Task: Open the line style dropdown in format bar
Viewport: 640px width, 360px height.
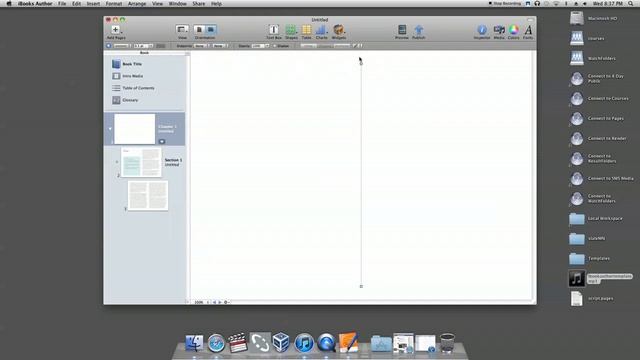Action: point(122,46)
